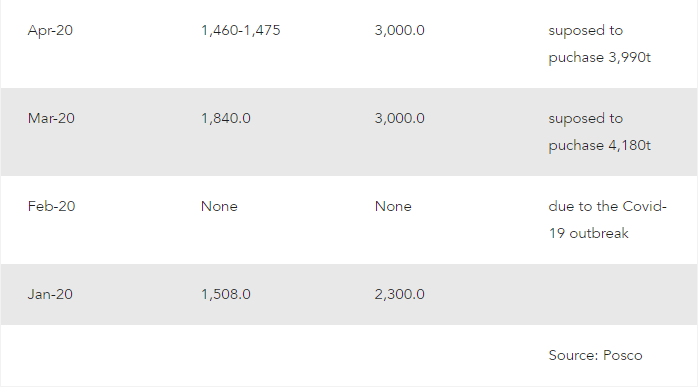Click 'suposed to' in Mar-20 row
This screenshot has height=387, width=698.
(585, 118)
